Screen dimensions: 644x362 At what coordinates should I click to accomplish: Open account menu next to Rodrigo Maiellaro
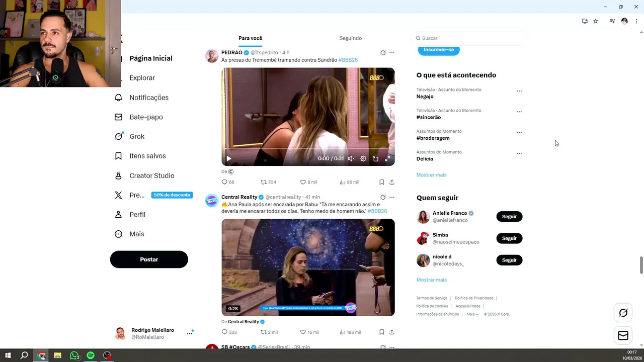pos(190,333)
